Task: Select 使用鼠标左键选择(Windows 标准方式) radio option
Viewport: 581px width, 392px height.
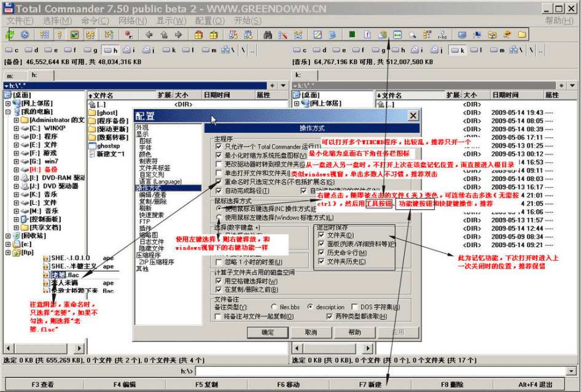Action: coord(219,218)
